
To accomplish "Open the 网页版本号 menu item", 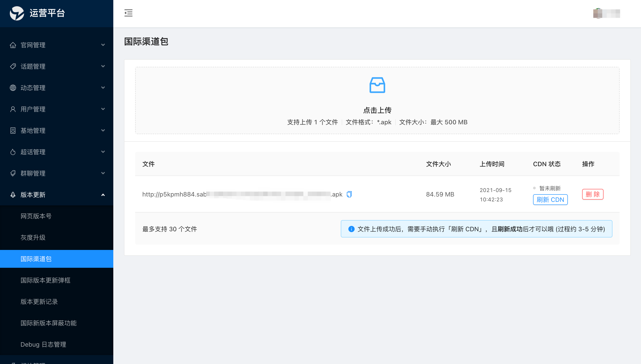I will (x=36, y=216).
